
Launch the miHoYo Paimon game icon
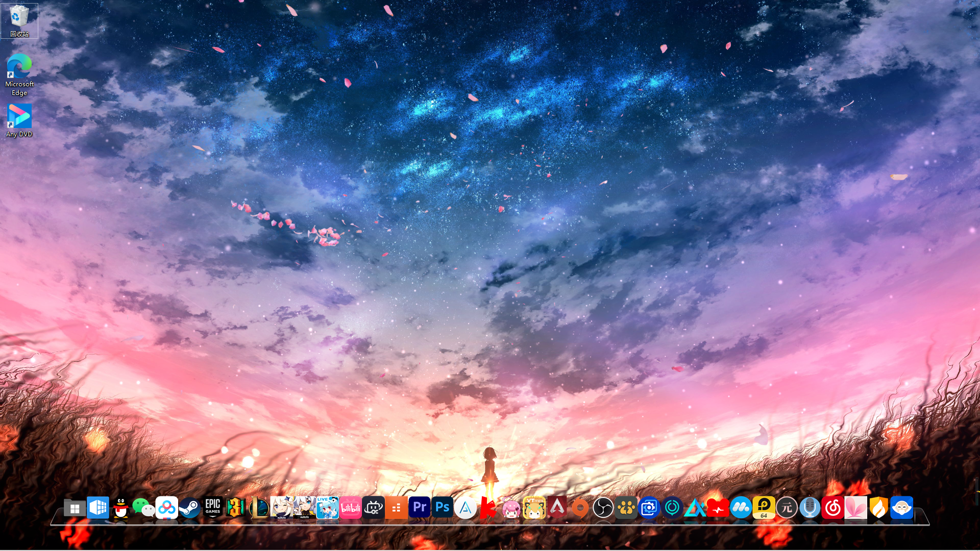[x=281, y=508]
